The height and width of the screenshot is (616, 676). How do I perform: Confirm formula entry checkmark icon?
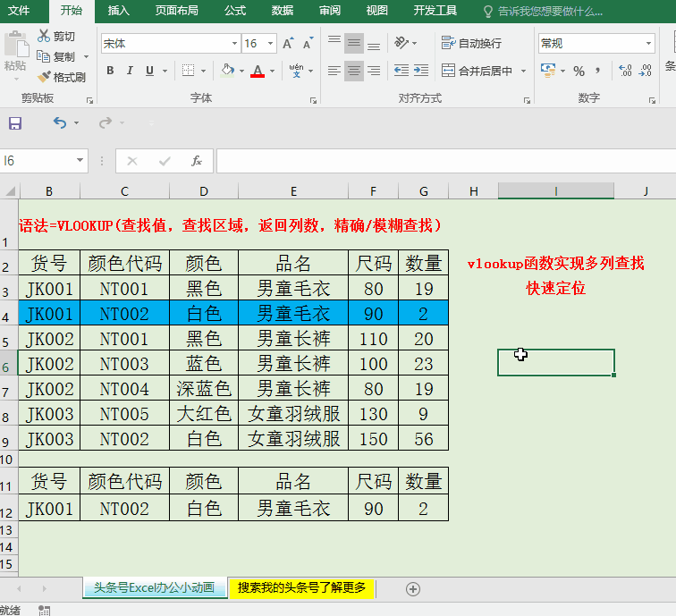click(x=165, y=161)
